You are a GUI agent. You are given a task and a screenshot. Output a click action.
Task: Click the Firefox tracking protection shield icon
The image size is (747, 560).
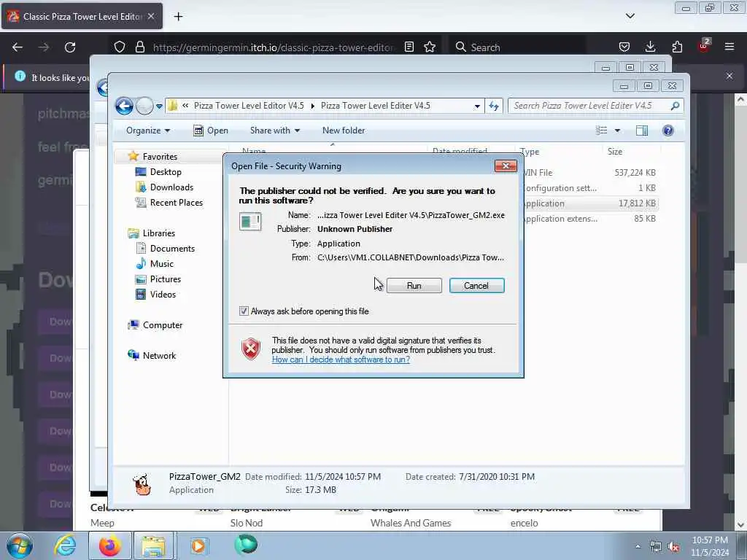pos(120,47)
